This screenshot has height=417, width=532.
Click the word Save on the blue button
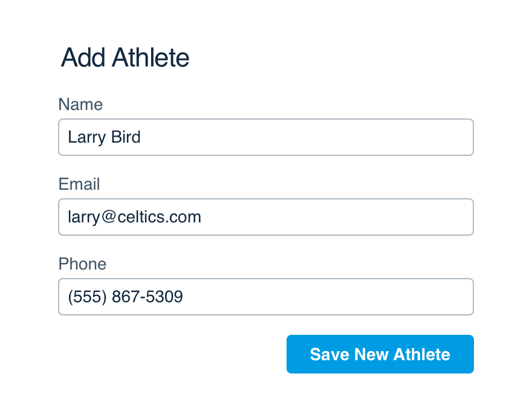pyautogui.click(x=329, y=354)
